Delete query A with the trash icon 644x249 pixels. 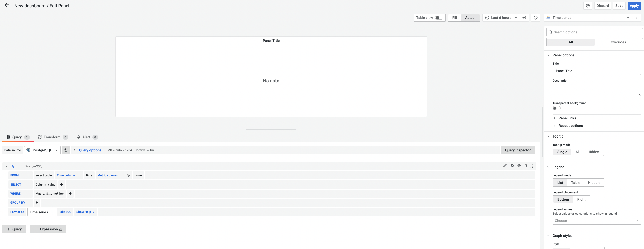[x=526, y=166]
